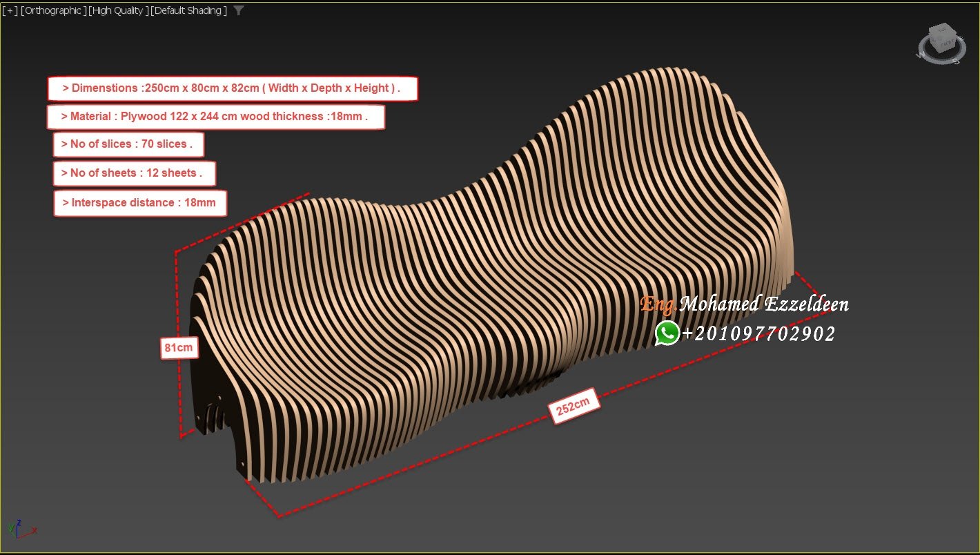This screenshot has height=555, width=980.
Task: Click the S compass letter on the ViewCube ring
Action: point(956,61)
